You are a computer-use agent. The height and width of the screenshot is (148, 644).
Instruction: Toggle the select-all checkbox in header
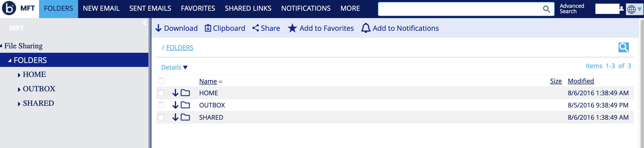point(161,81)
